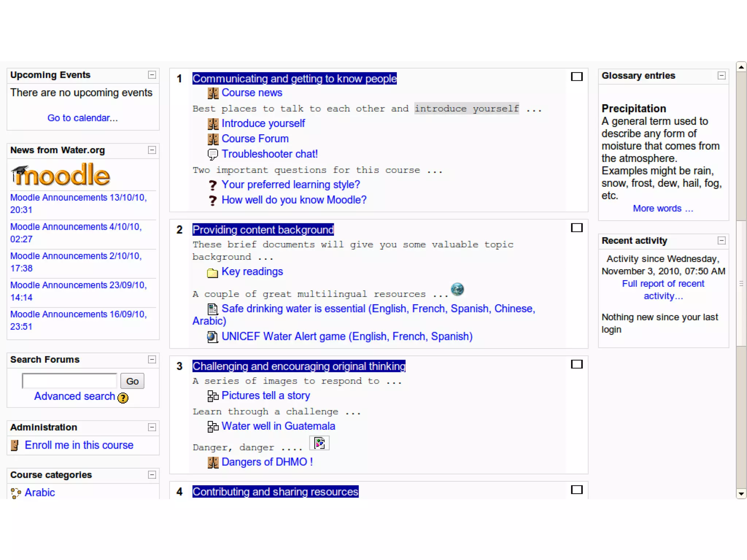Toggle the show-only box for section 3
Image resolution: width=747 pixels, height=560 pixels.
576,364
